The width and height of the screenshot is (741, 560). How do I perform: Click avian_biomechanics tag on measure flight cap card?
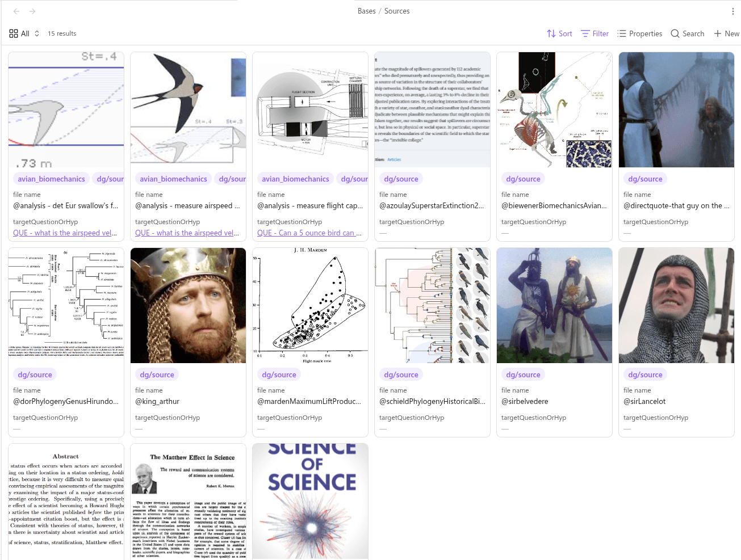coord(295,179)
